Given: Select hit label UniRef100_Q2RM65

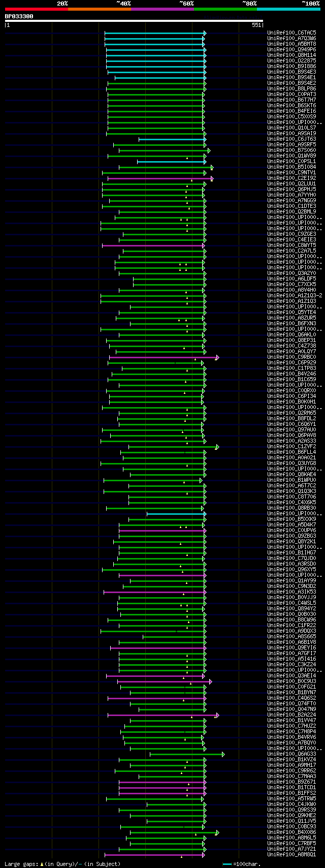Looking at the screenshot, I should click(x=291, y=413).
